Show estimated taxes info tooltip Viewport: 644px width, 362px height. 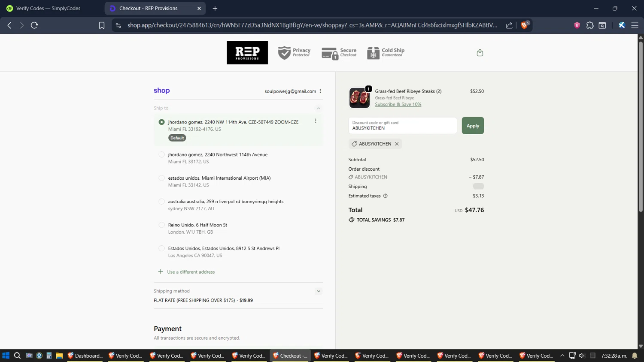point(386,196)
